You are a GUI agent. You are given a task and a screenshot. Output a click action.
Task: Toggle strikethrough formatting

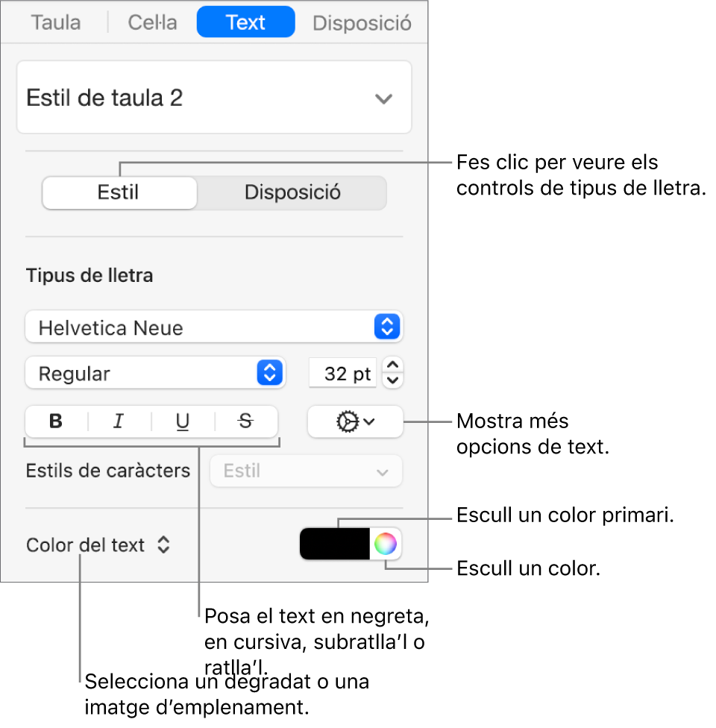point(246,421)
